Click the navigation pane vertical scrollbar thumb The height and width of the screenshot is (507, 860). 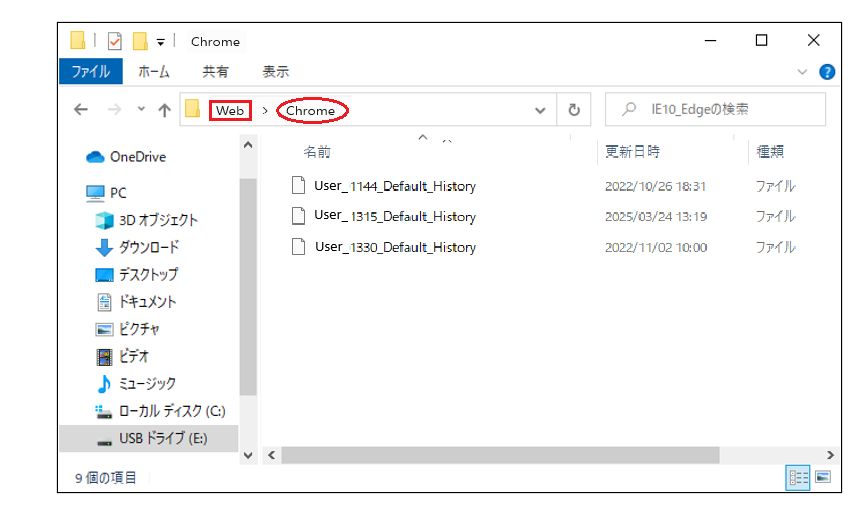tap(248, 287)
